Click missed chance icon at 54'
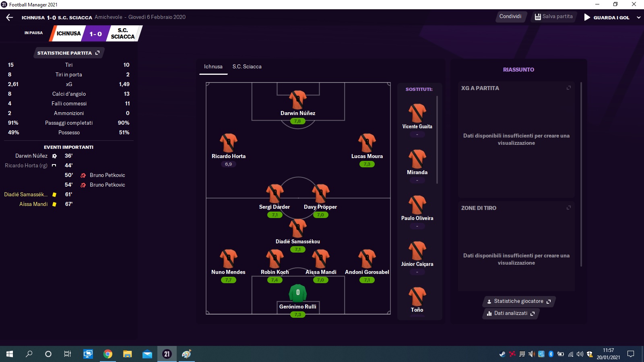Screen dimensions: 644x362 click(x=83, y=185)
